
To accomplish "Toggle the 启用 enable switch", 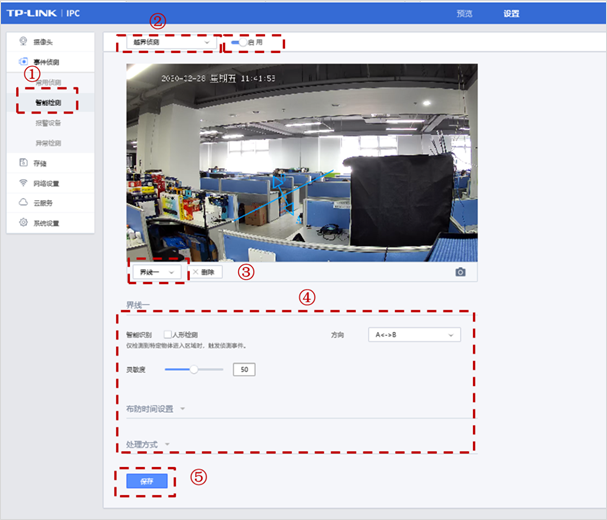I will [237, 43].
